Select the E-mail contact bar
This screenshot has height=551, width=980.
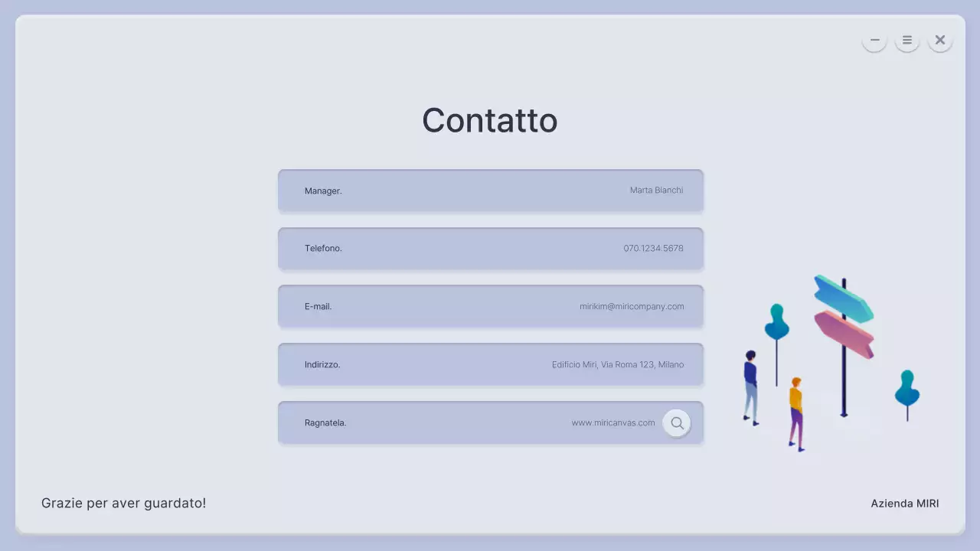490,306
